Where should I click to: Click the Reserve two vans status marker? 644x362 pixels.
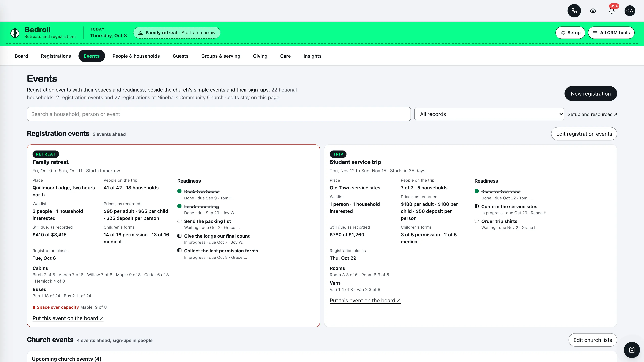click(x=476, y=191)
